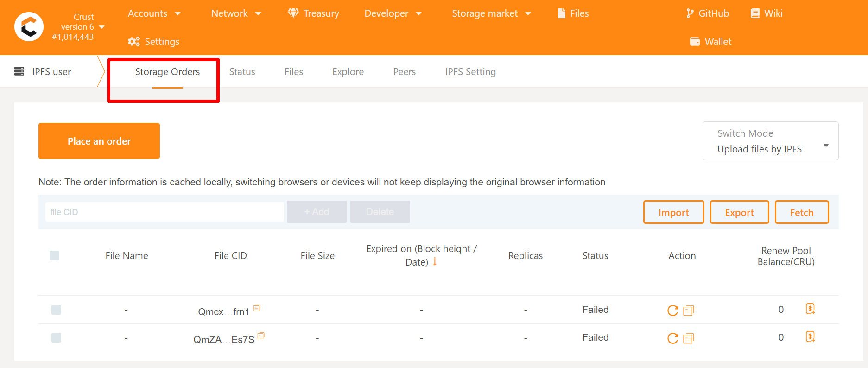This screenshot has height=368, width=868.
Task: Toggle the select-all header checkbox
Action: pos(55,255)
